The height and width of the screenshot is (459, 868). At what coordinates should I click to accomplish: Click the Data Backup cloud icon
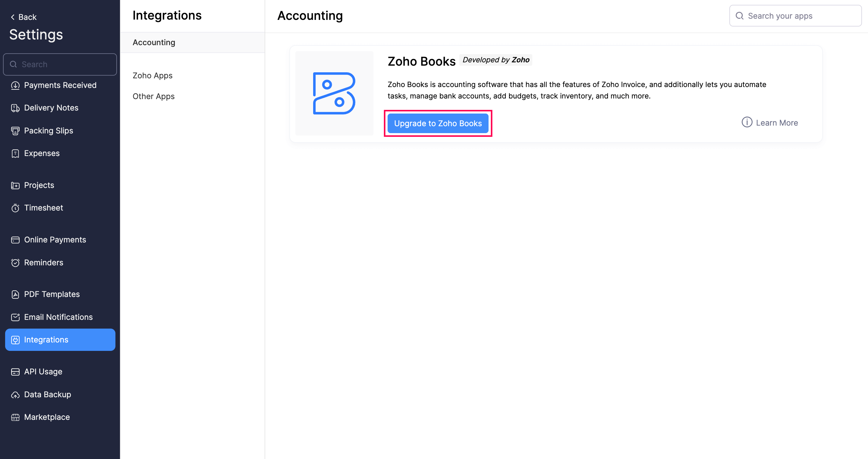tap(15, 395)
